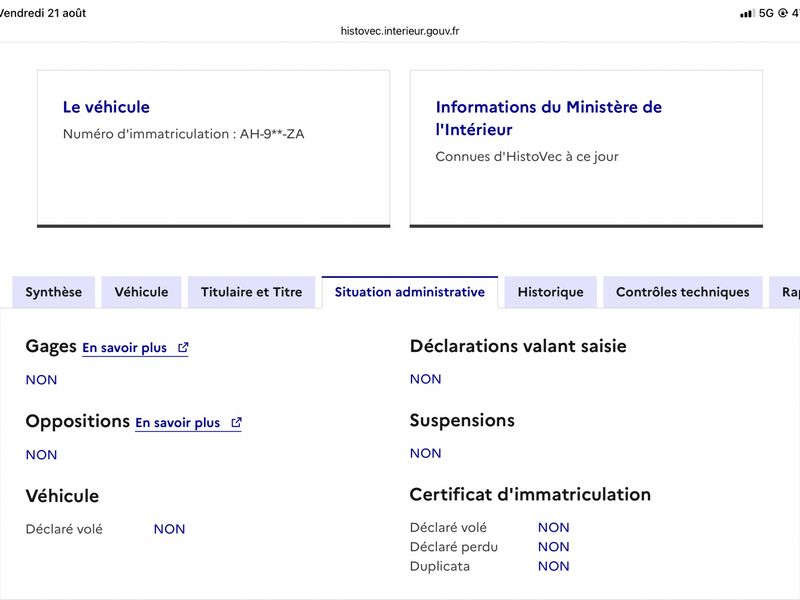Click the 'Le véhicule' heading
This screenshot has height=600, width=800.
point(106,107)
